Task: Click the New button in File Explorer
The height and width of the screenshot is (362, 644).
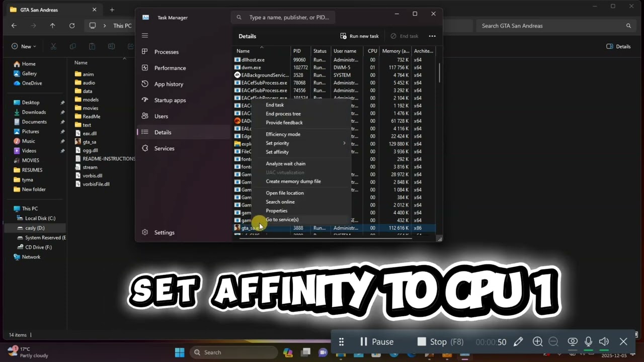Action: pyautogui.click(x=24, y=46)
